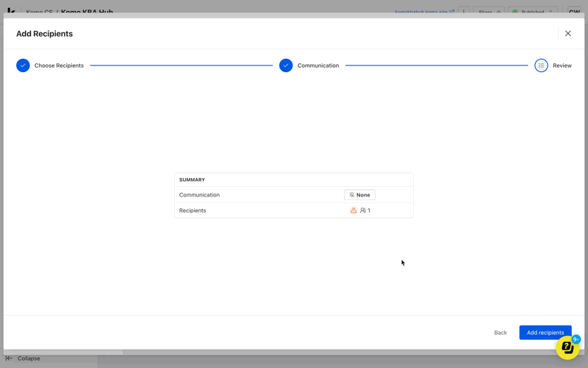Image resolution: width=588 pixels, height=368 pixels.
Task: Select the Review step label
Action: click(562, 66)
